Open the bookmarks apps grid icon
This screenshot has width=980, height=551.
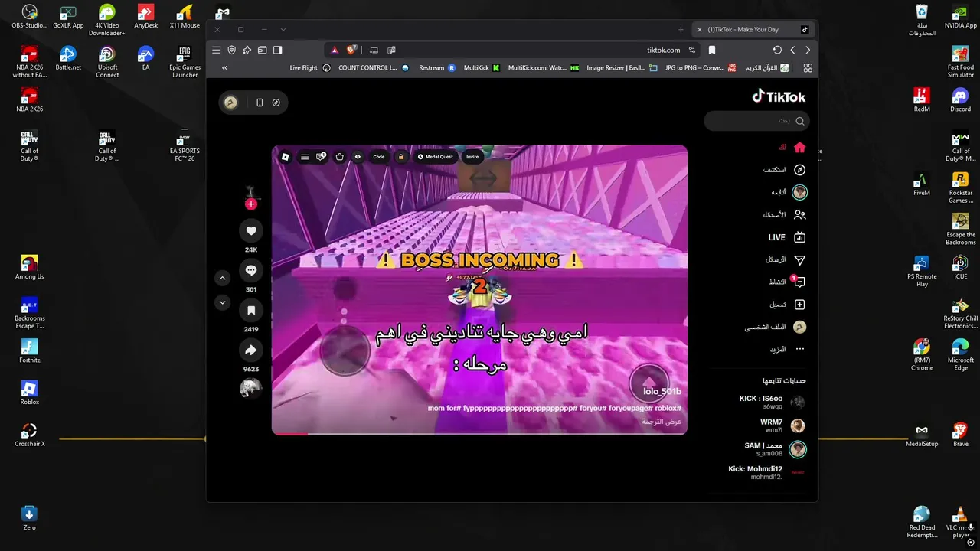808,68
